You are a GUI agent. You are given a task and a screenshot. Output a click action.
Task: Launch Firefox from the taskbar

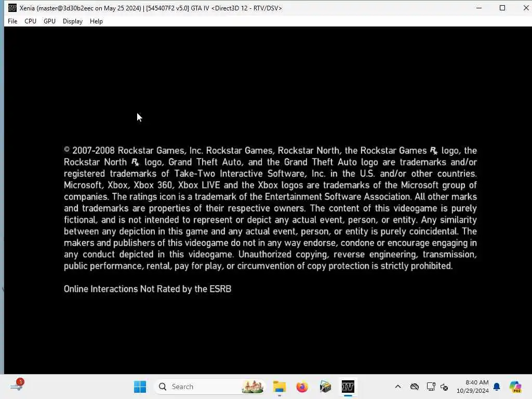tap(302, 387)
